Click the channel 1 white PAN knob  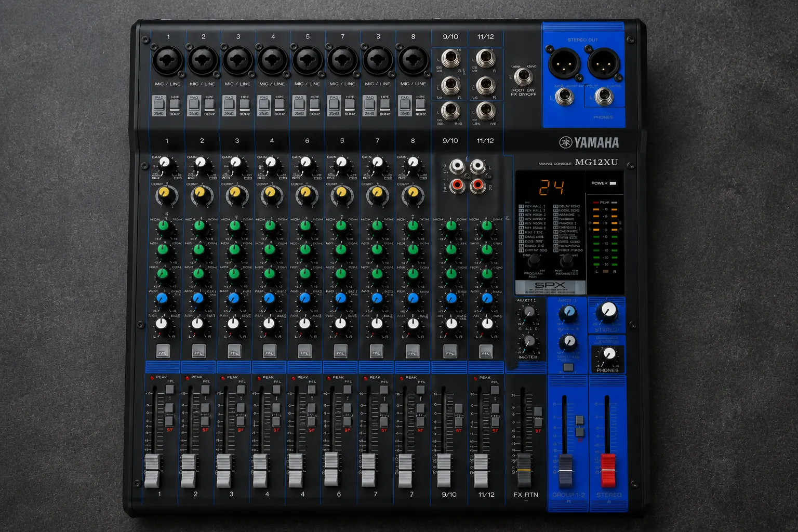162,323
